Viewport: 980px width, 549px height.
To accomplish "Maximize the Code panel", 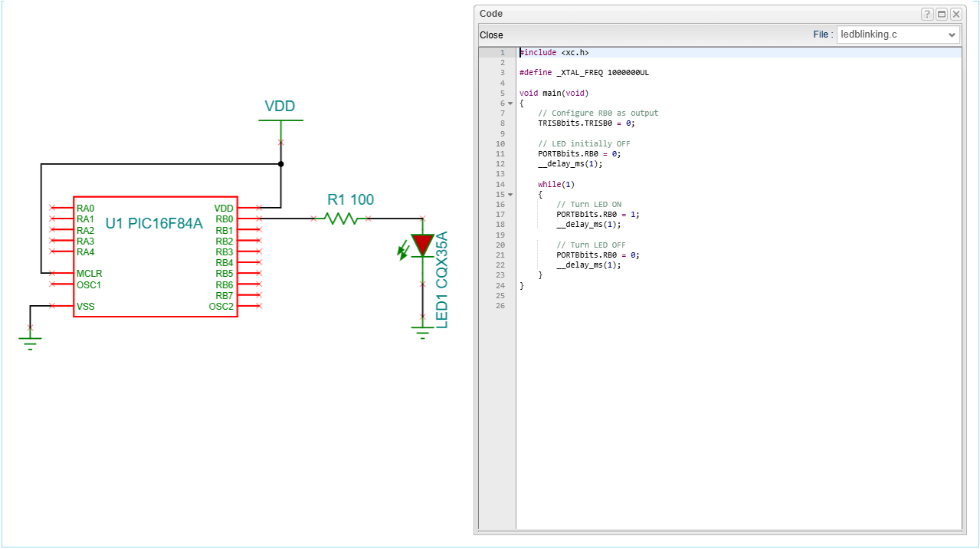I will 942,14.
